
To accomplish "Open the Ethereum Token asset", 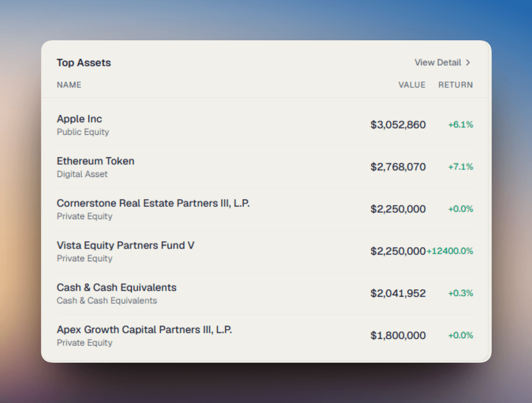I will pos(96,161).
